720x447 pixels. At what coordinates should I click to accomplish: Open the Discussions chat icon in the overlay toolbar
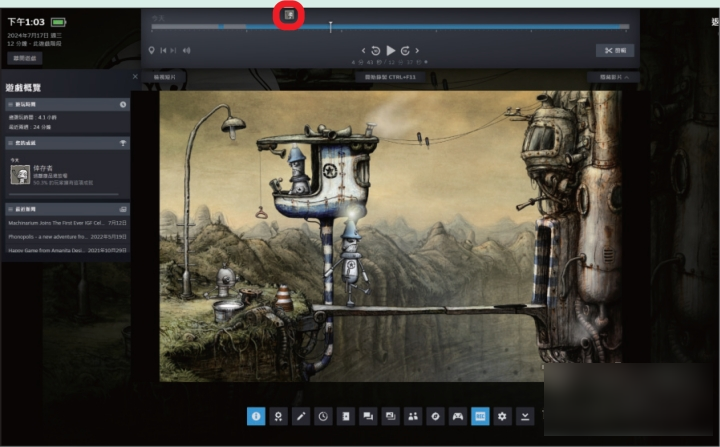click(x=368, y=416)
